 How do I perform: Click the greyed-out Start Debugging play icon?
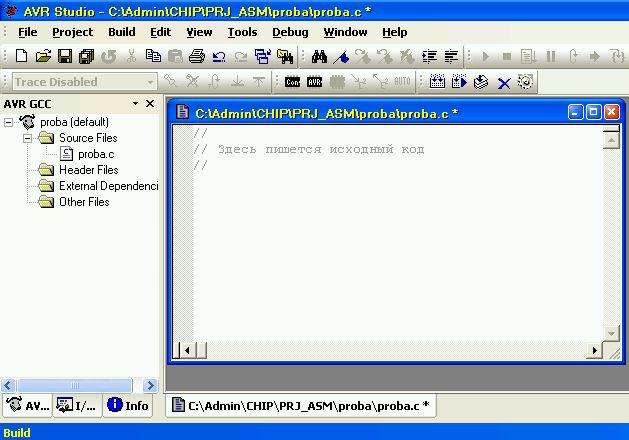(485, 57)
